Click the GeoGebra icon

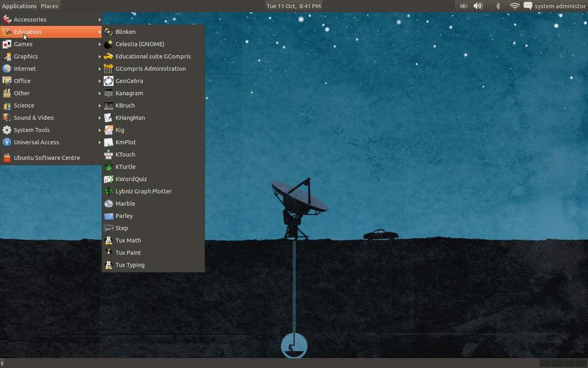click(109, 81)
